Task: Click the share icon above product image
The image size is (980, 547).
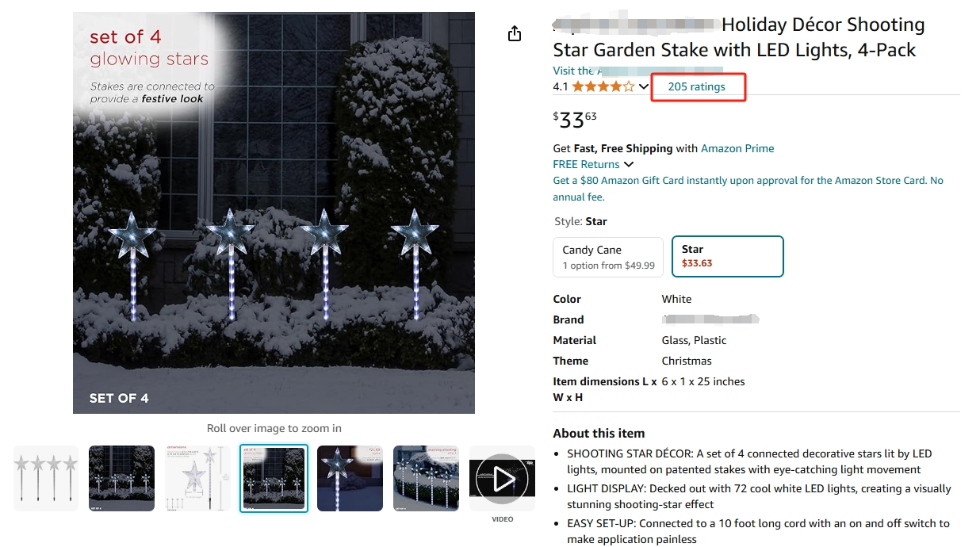Action: (515, 33)
